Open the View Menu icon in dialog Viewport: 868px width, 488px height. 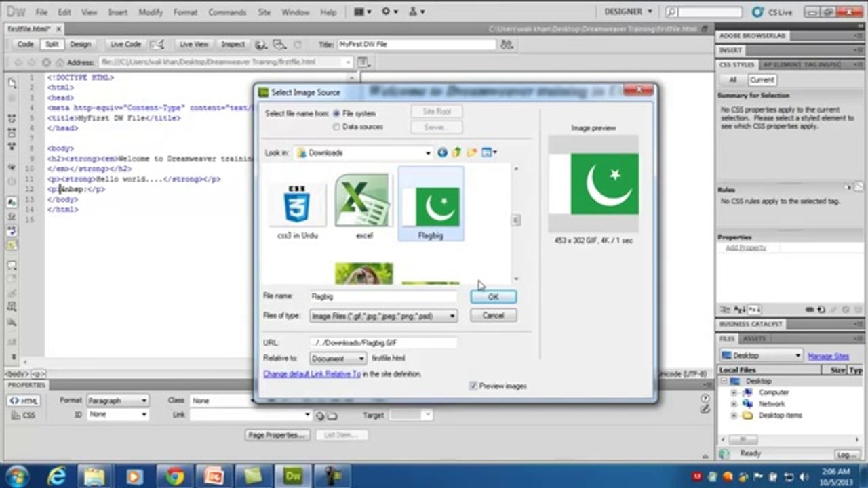click(489, 152)
